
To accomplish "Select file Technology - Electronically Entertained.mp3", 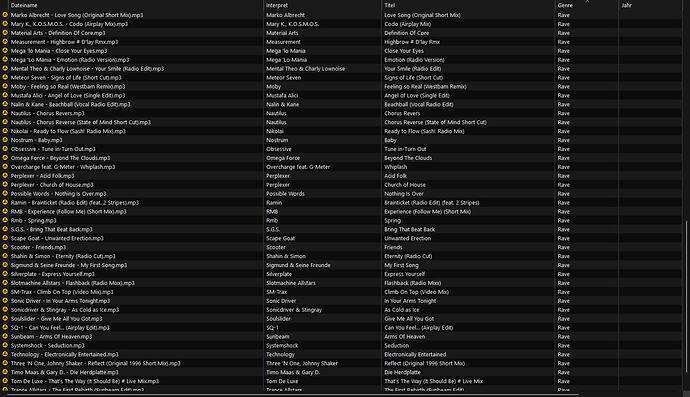I will 65,354.
